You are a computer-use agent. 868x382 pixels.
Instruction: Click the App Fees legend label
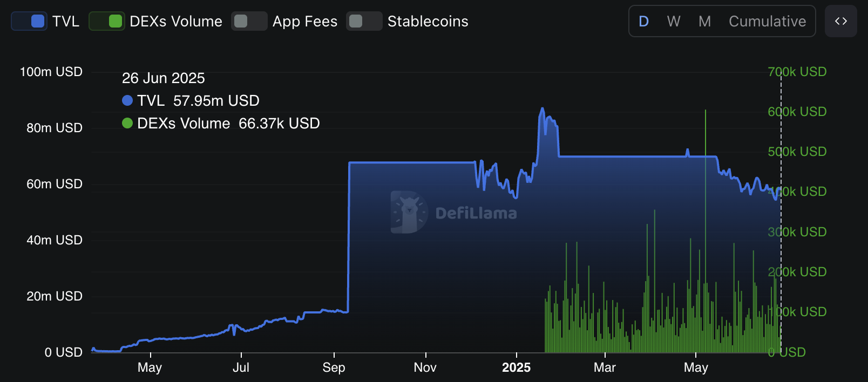pos(304,21)
